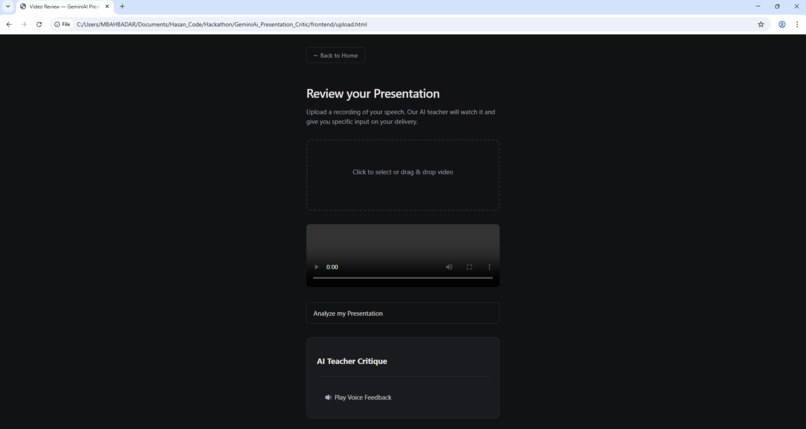Open video player more options menu

pyautogui.click(x=489, y=267)
